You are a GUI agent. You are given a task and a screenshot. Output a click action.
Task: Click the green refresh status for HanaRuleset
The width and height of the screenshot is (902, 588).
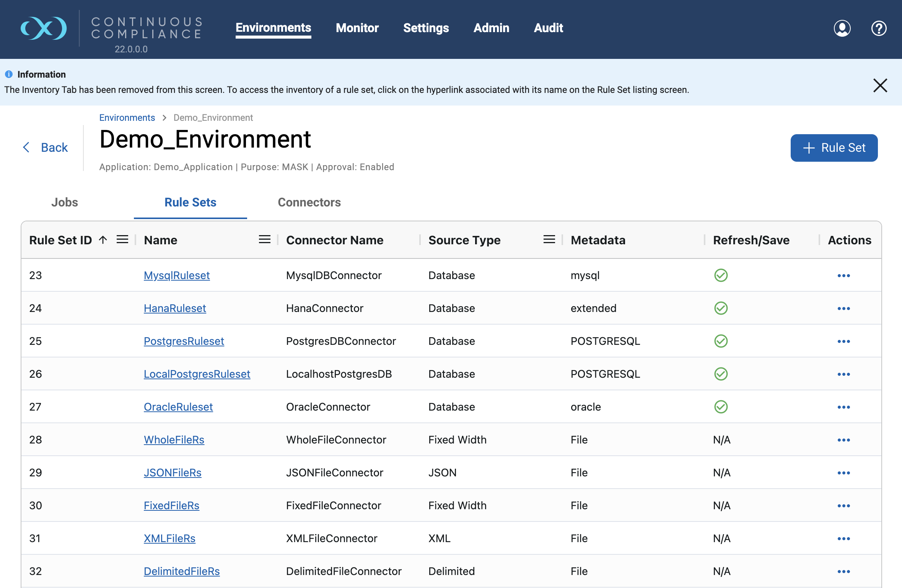[x=721, y=308]
